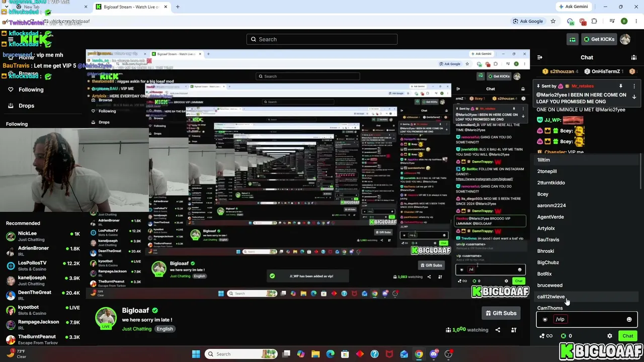Open the user profile avatar menu

point(625,39)
